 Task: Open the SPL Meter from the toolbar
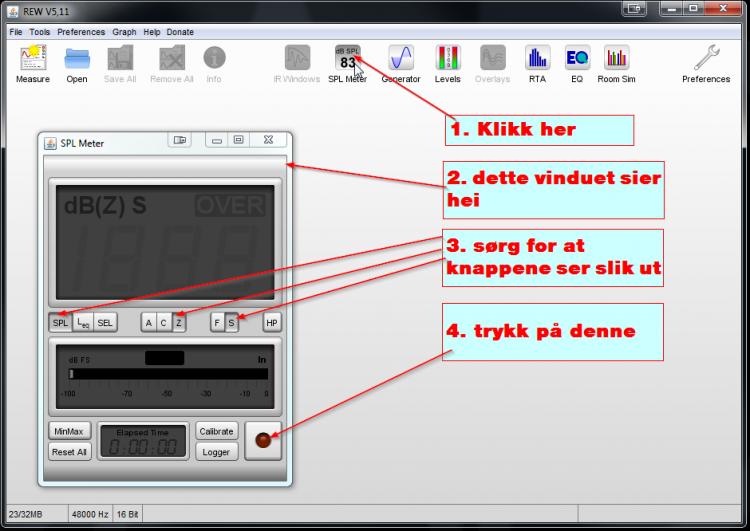pos(348,64)
